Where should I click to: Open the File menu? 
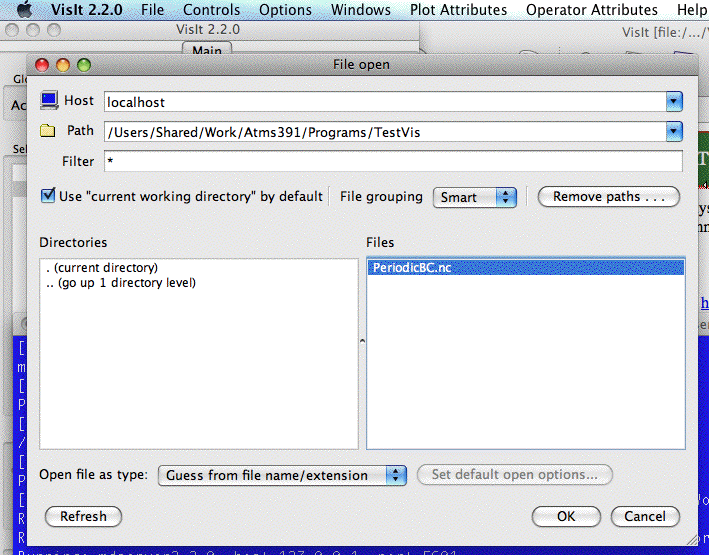(153, 10)
